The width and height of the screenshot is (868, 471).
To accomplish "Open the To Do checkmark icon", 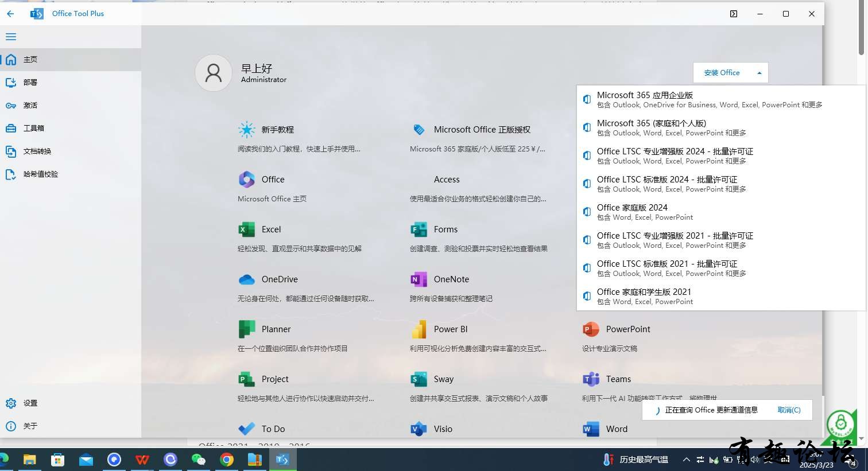I will coord(247,429).
